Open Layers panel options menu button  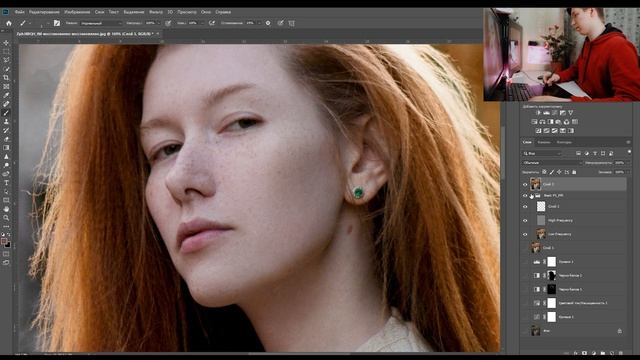tap(628, 142)
